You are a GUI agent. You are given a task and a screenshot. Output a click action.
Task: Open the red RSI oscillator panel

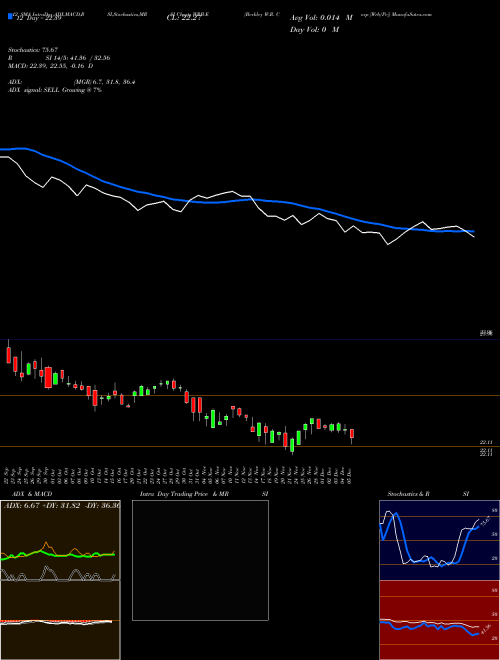(x=439, y=620)
